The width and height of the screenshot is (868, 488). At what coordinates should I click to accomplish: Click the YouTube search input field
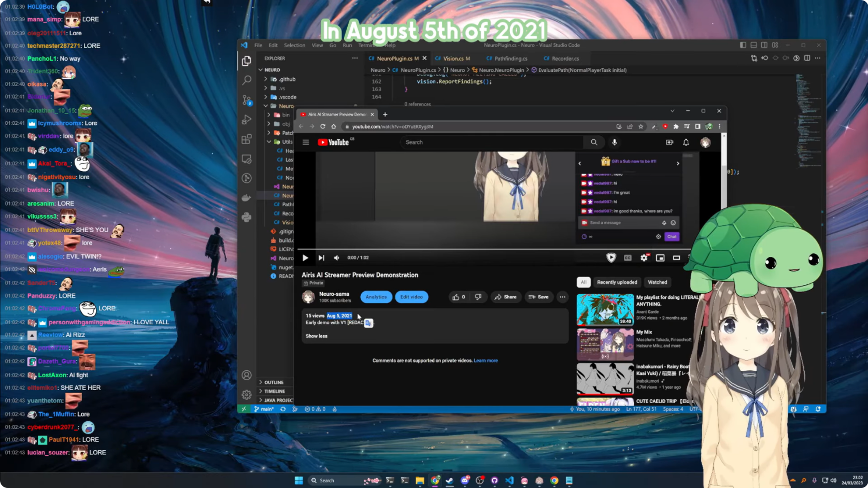click(492, 142)
